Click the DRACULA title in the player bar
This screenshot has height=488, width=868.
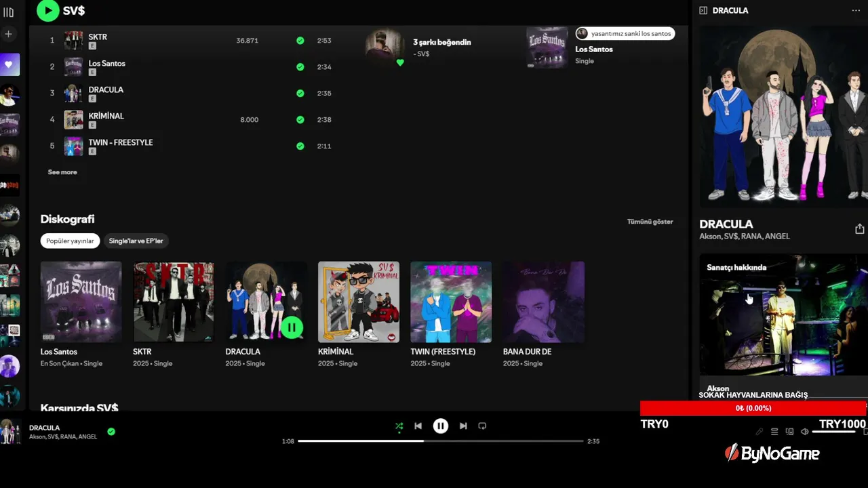pyautogui.click(x=44, y=428)
